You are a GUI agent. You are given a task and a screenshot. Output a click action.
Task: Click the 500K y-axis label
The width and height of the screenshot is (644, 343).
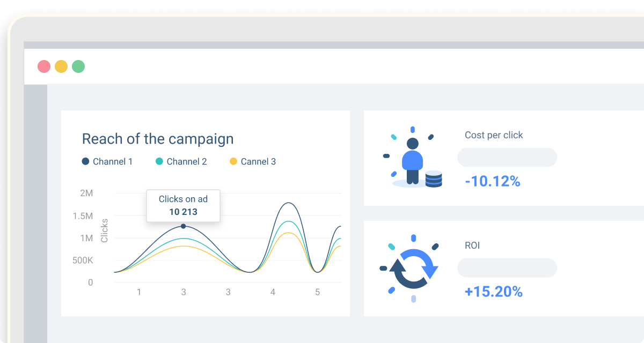[83, 260]
